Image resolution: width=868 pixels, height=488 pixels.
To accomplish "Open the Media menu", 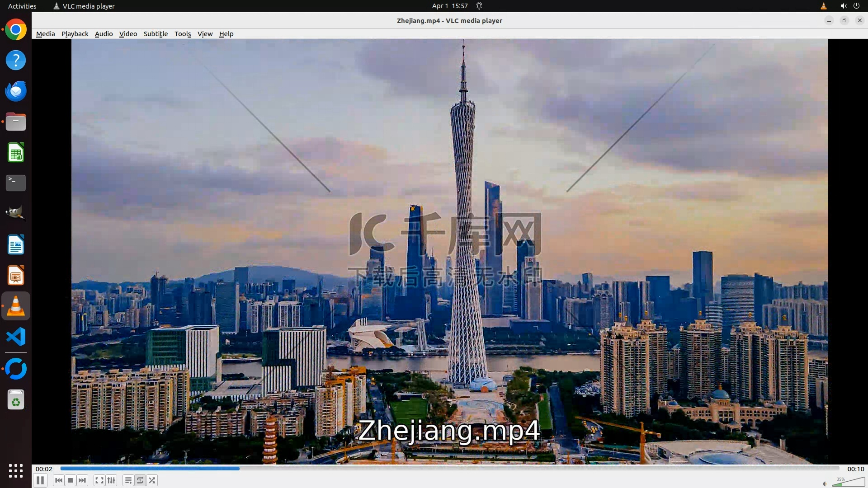I will [45, 34].
